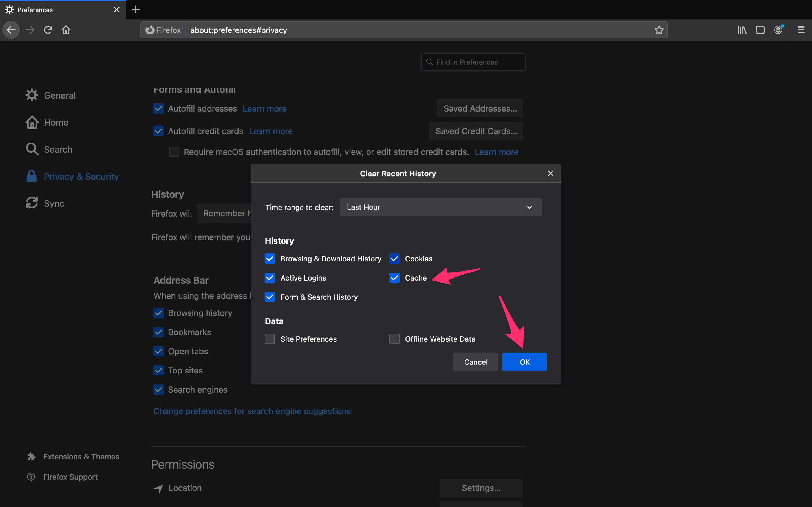Toggle the sidebar view icon
The image size is (812, 507).
(x=760, y=30)
